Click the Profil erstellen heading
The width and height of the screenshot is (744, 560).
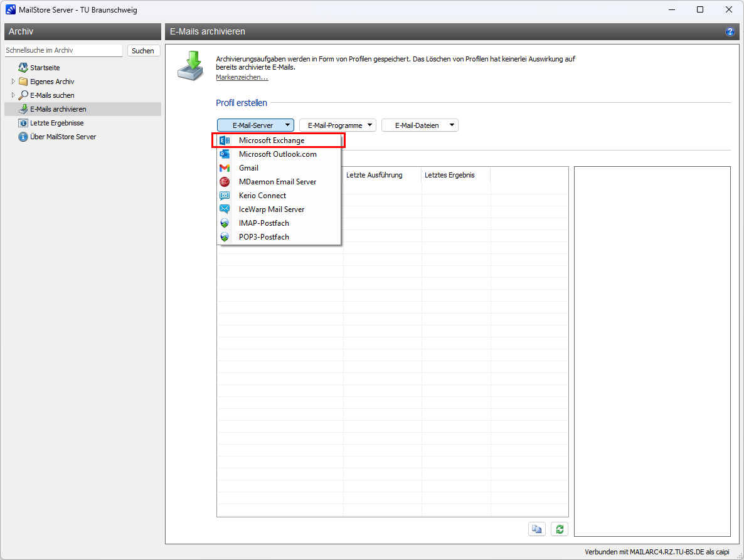(242, 103)
